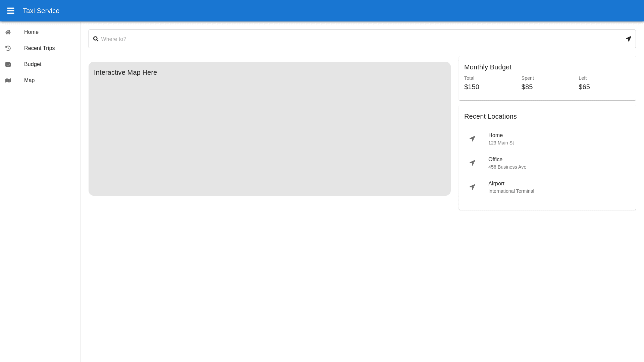Click the search magnifier icon

96,39
